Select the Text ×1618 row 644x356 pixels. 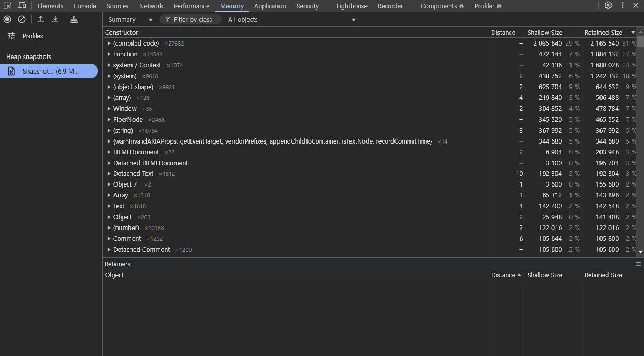pyautogui.click(x=370, y=206)
